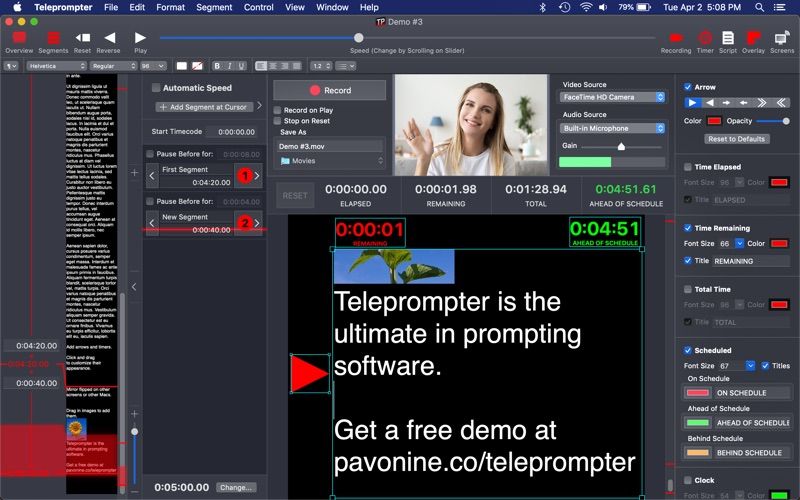The height and width of the screenshot is (500, 800).
Task: Select thin left arrow style
Action: 744,103
